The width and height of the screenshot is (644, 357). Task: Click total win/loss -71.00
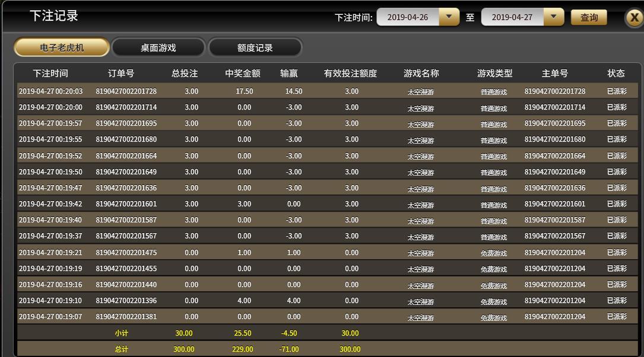(x=288, y=349)
